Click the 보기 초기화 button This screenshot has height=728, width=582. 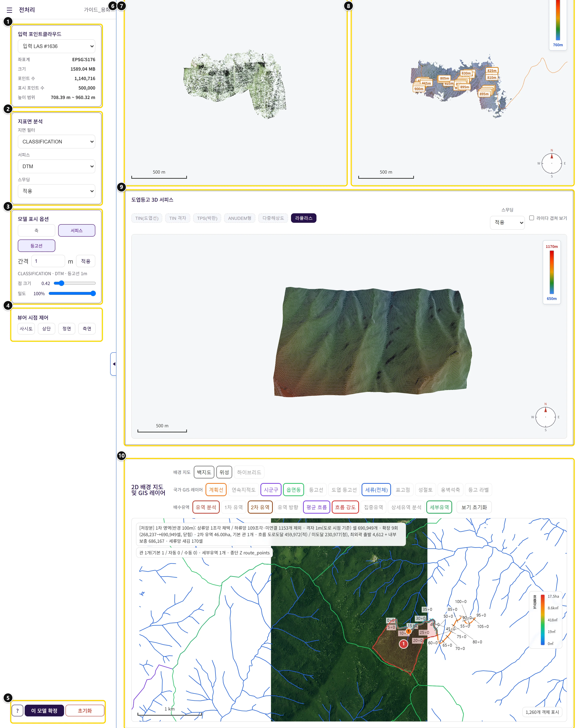pos(474,507)
